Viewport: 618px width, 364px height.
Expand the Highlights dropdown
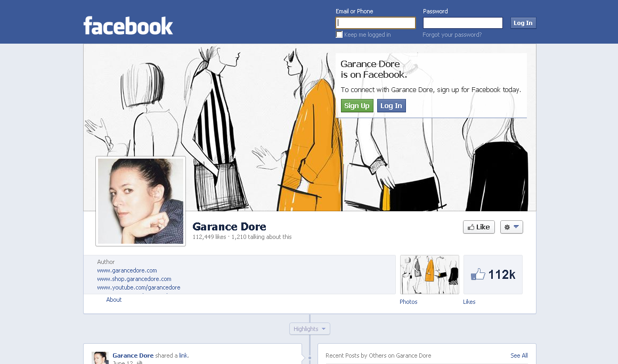coord(310,329)
